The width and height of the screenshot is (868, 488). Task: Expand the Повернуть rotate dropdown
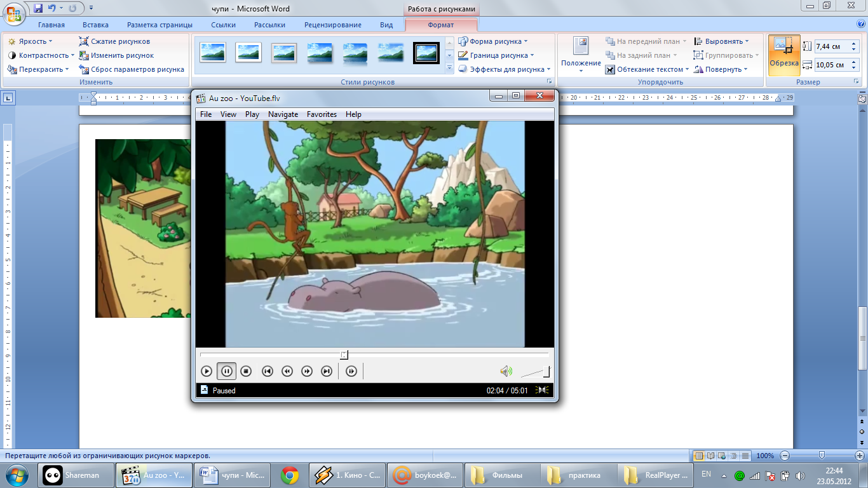[721, 69]
